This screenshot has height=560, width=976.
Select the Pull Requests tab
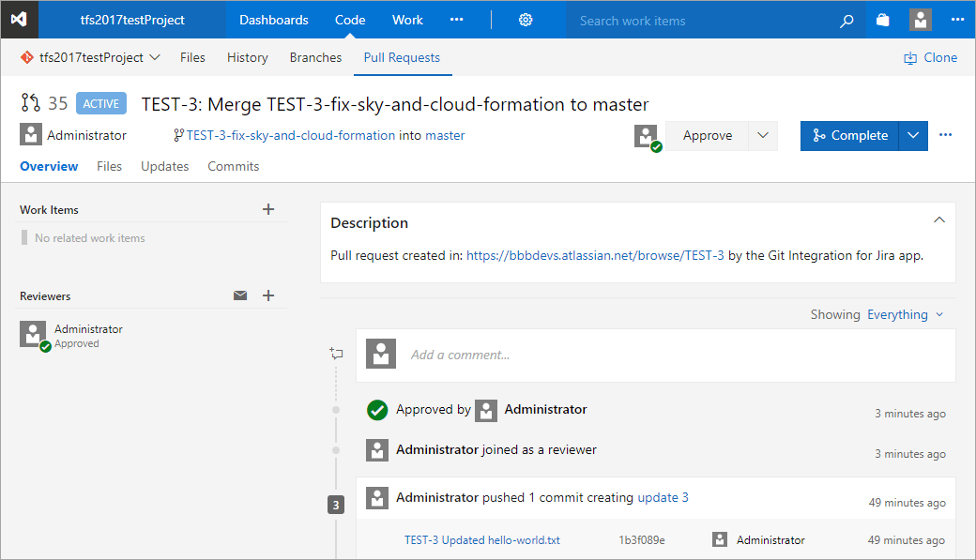point(402,57)
